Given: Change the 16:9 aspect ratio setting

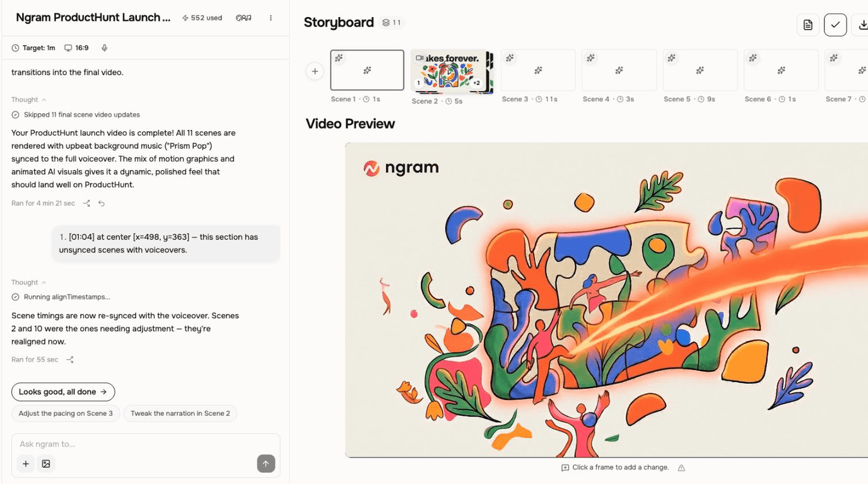Looking at the screenshot, I should click(x=76, y=48).
